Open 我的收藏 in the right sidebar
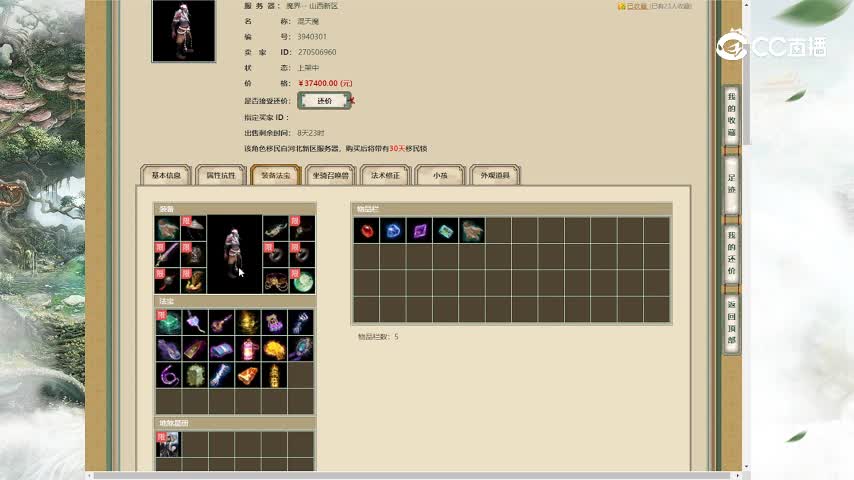 click(x=731, y=115)
